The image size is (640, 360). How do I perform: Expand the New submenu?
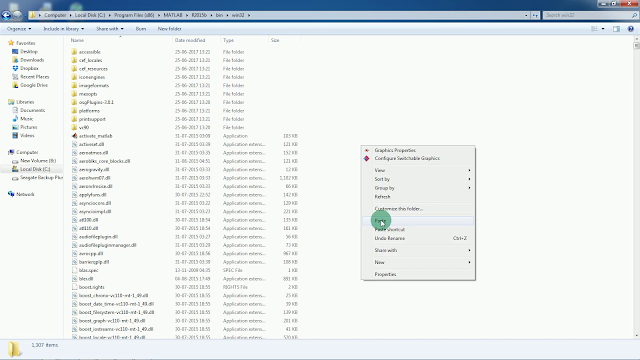click(x=418, y=262)
